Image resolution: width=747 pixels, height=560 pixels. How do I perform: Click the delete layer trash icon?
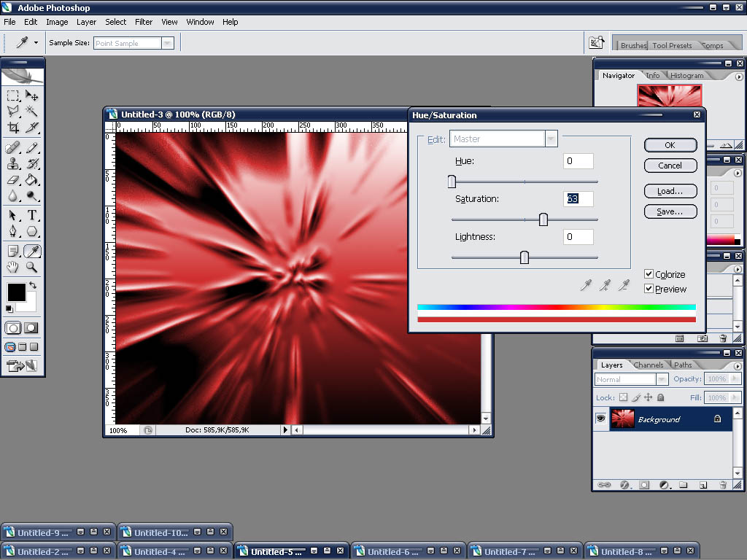pos(723,484)
